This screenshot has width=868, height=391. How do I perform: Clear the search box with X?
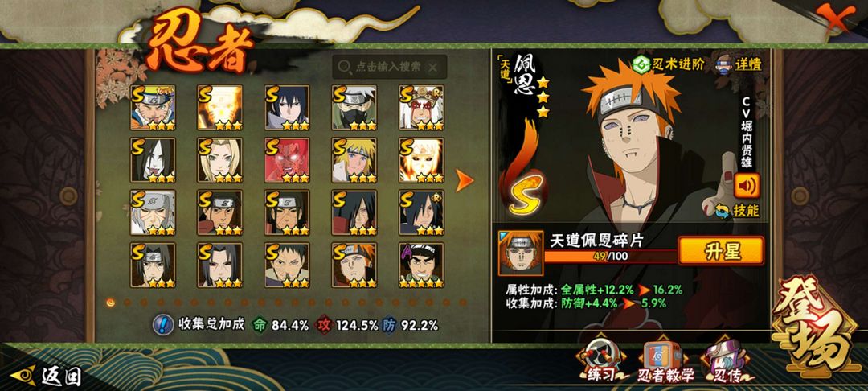433,67
